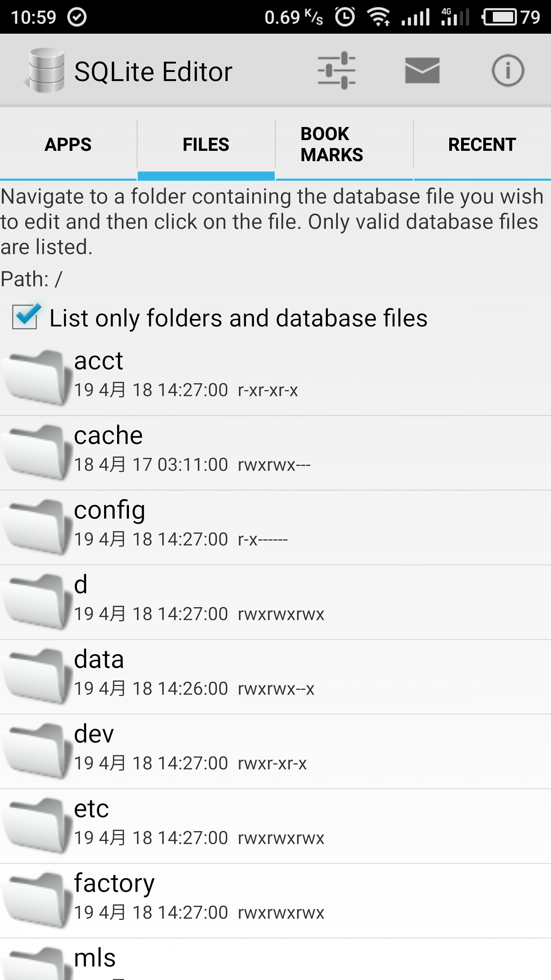Open the settings sliders icon

[336, 70]
